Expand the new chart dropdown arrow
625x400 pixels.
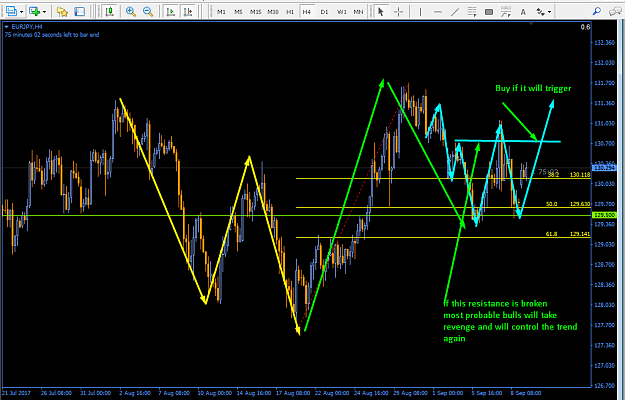coord(21,12)
